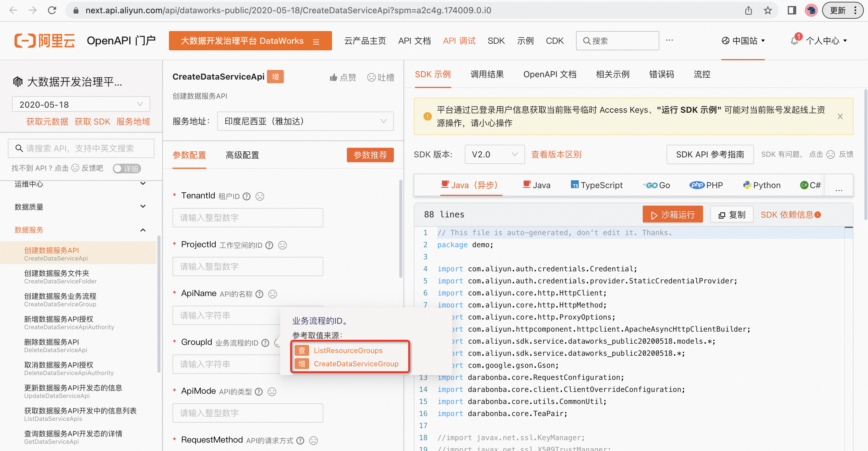Click the feedback face next to ApiMode
868x451 pixels.
pos(272,392)
